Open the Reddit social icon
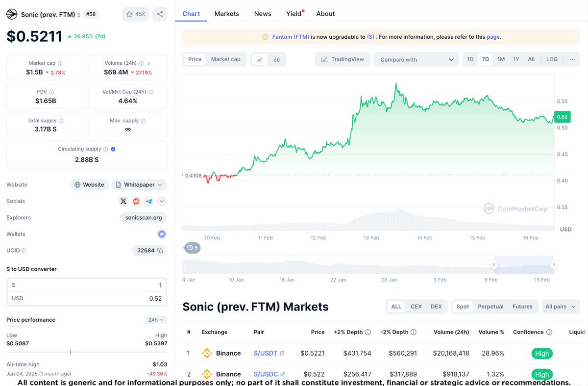 (136, 201)
